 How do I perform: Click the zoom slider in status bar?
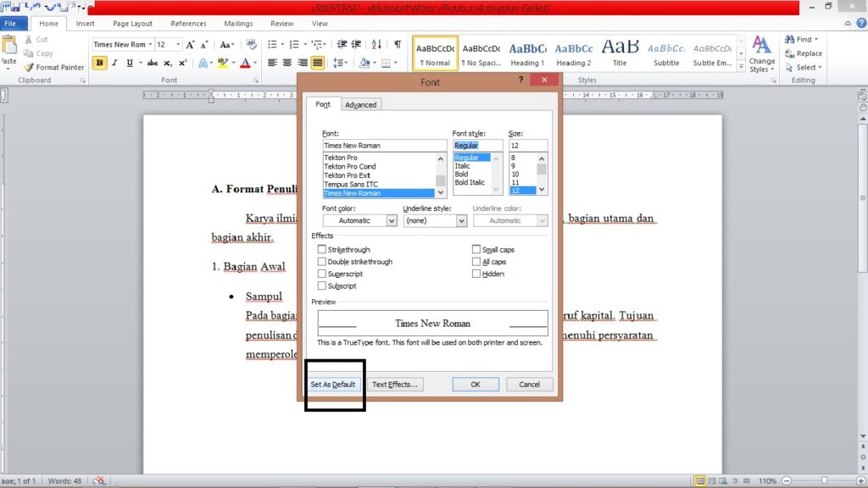(x=824, y=481)
